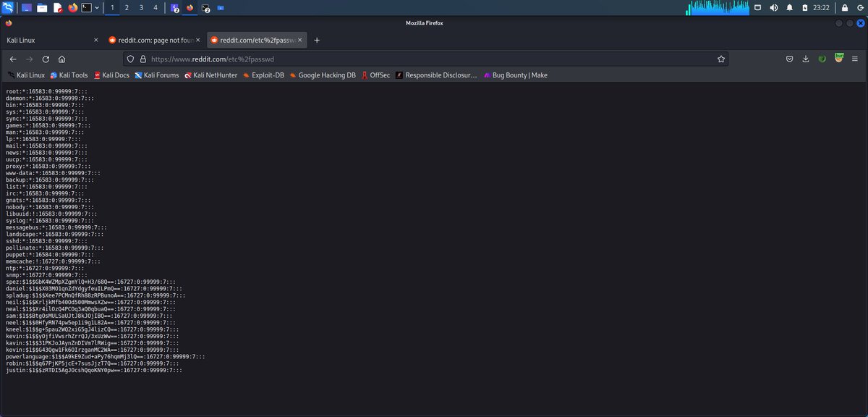This screenshot has height=417, width=868.
Task: Open the Kali Docs bookmark
Action: [111, 75]
